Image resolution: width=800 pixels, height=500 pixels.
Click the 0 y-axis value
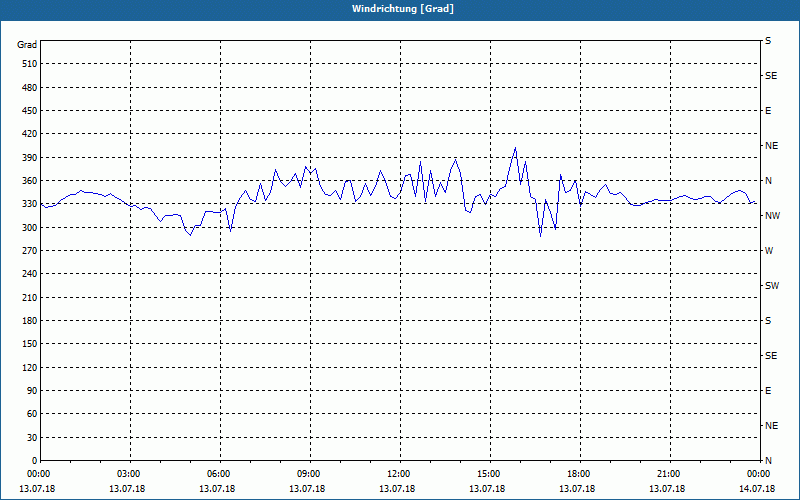pos(35,461)
